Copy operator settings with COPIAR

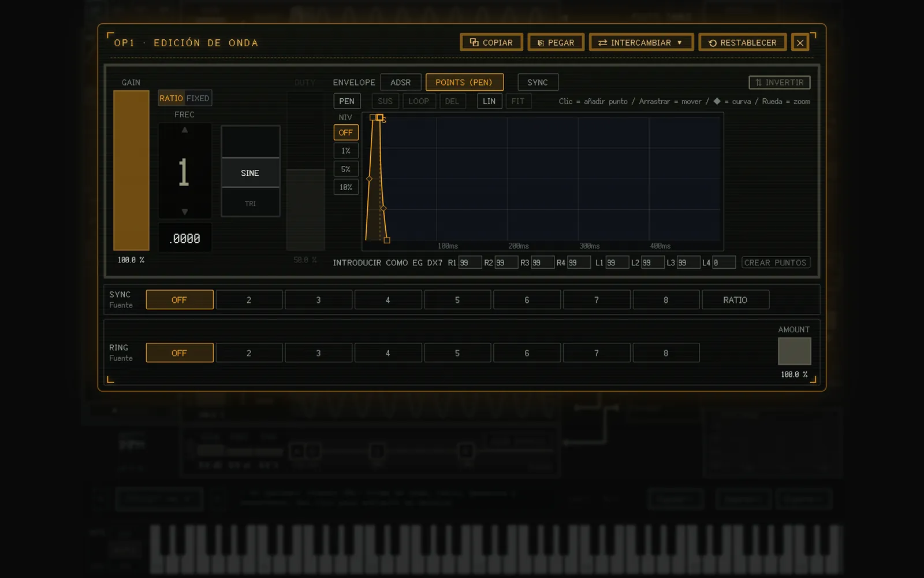coord(491,42)
